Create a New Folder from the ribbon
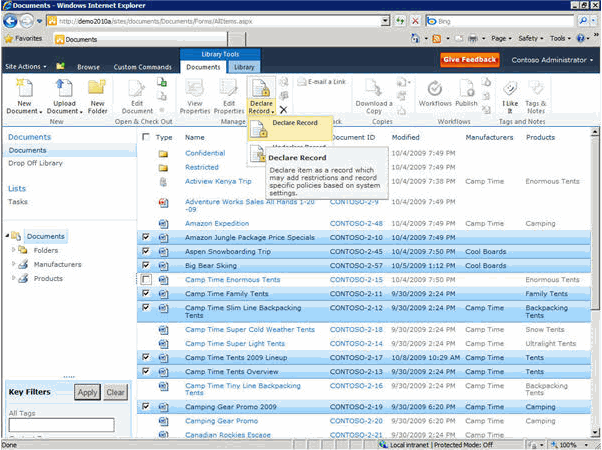 click(x=97, y=96)
